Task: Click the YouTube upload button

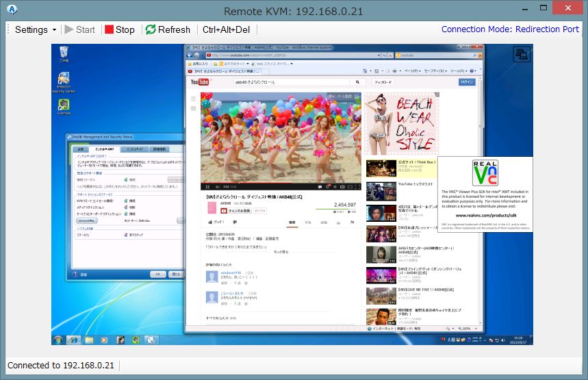Action: [x=383, y=82]
